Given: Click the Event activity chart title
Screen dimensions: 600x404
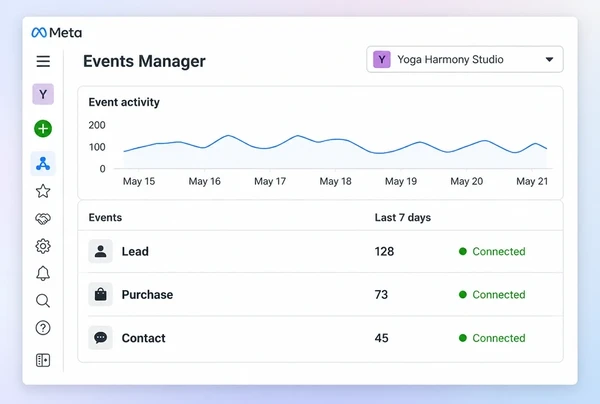Looking at the screenshot, I should pos(124,102).
